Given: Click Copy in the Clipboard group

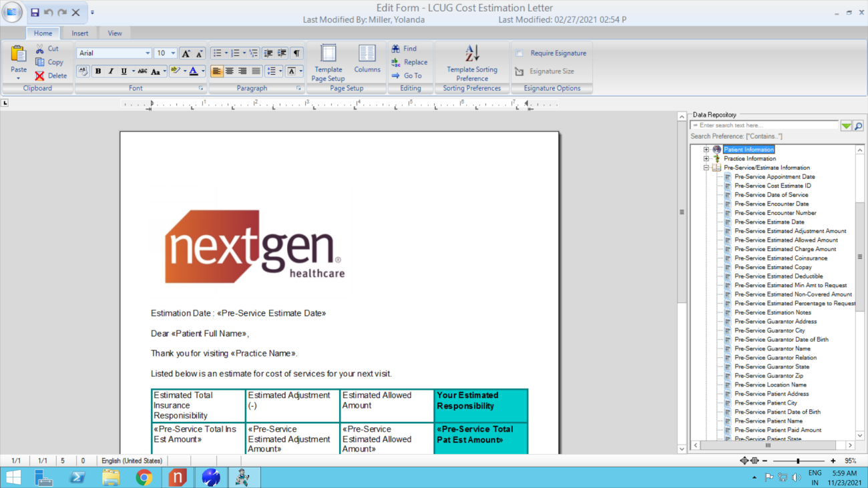Looking at the screenshot, I should [x=49, y=62].
